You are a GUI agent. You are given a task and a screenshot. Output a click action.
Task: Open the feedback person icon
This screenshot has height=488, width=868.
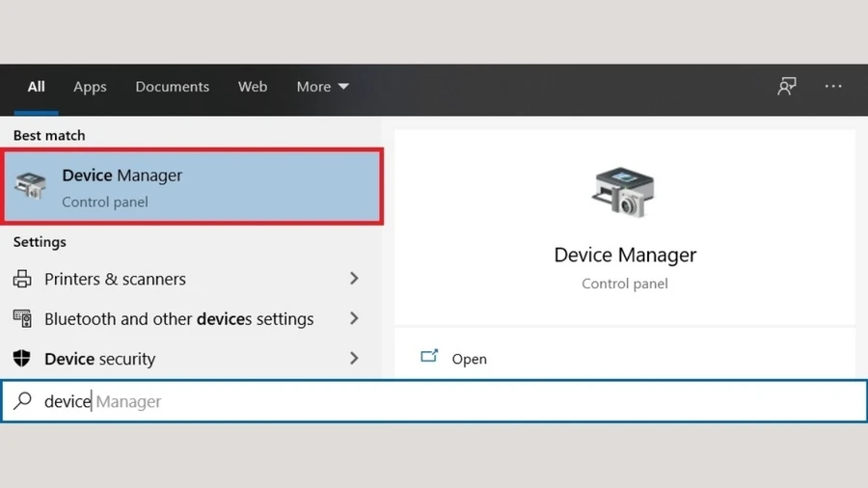(787, 86)
